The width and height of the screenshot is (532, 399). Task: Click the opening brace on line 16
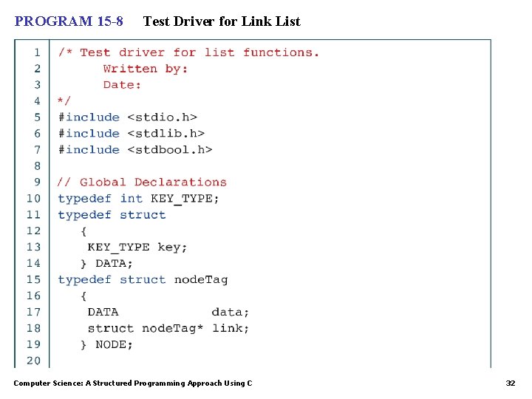83,296
